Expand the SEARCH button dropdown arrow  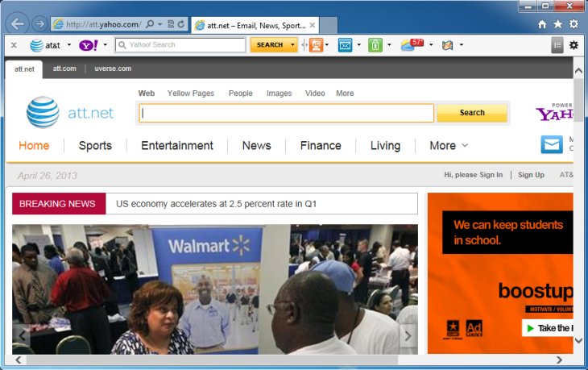(x=292, y=45)
